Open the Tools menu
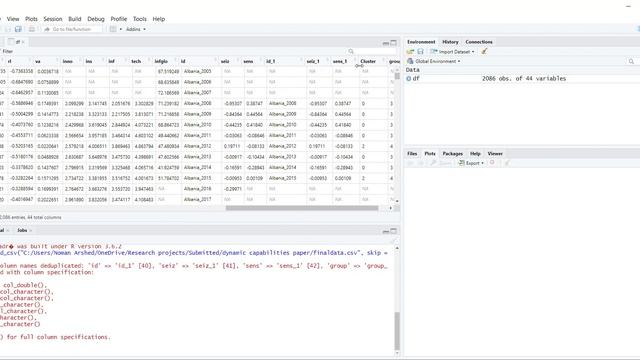640x360 pixels. tap(140, 19)
